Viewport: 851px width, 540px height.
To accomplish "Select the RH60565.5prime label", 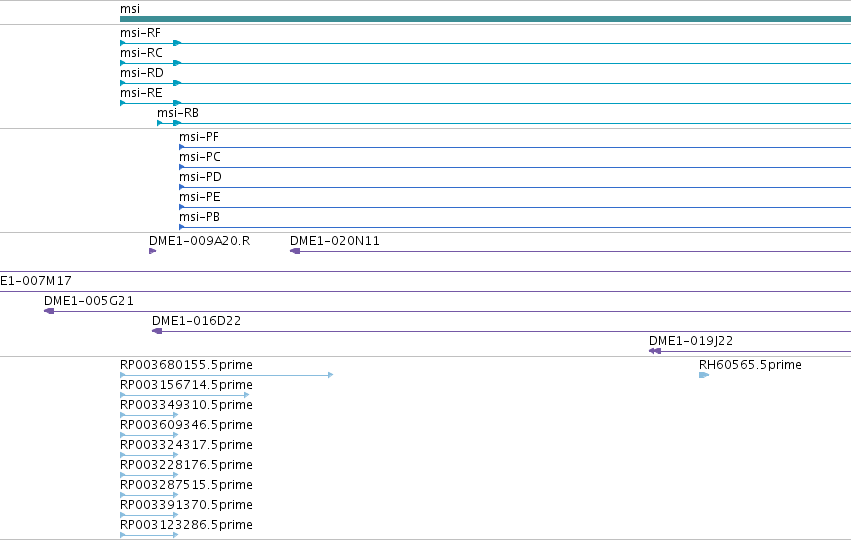I will [750, 365].
